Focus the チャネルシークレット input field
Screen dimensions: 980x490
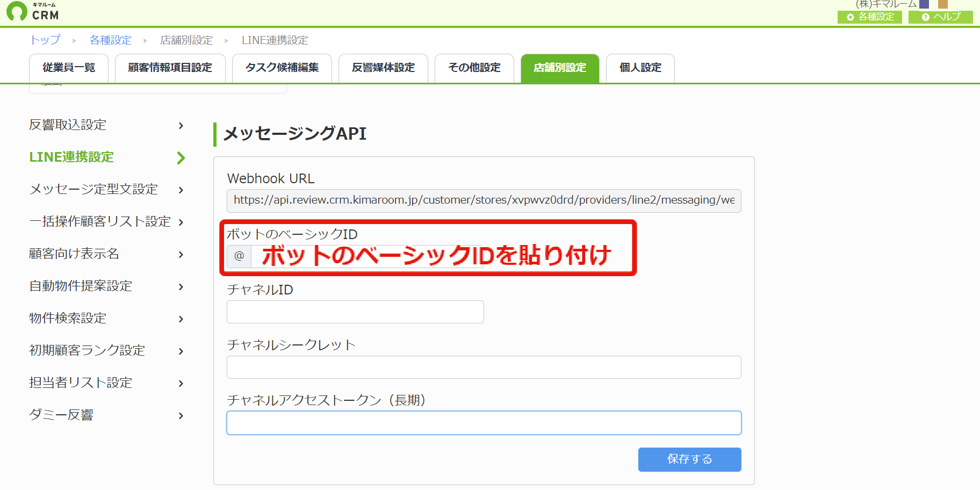point(484,367)
